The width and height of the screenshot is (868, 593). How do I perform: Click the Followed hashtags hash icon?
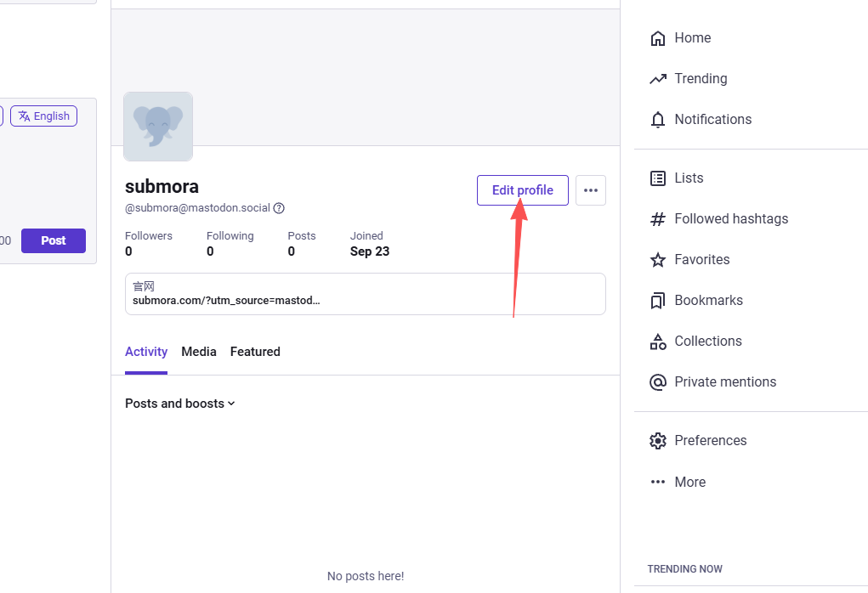[658, 219]
